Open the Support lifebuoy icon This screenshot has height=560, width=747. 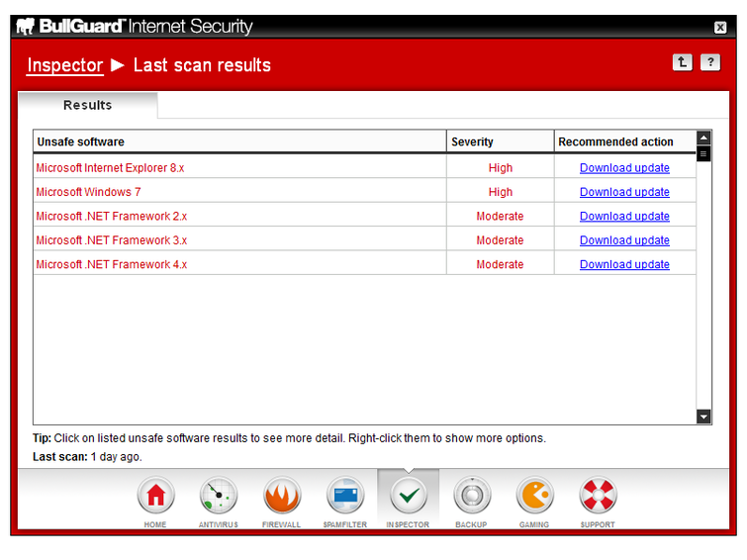point(598,495)
